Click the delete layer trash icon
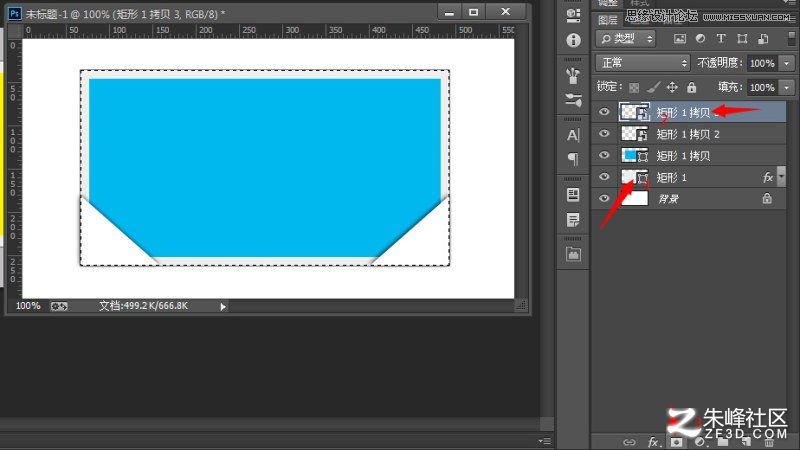Viewport: 800px width, 450px height. pyautogui.click(x=769, y=442)
